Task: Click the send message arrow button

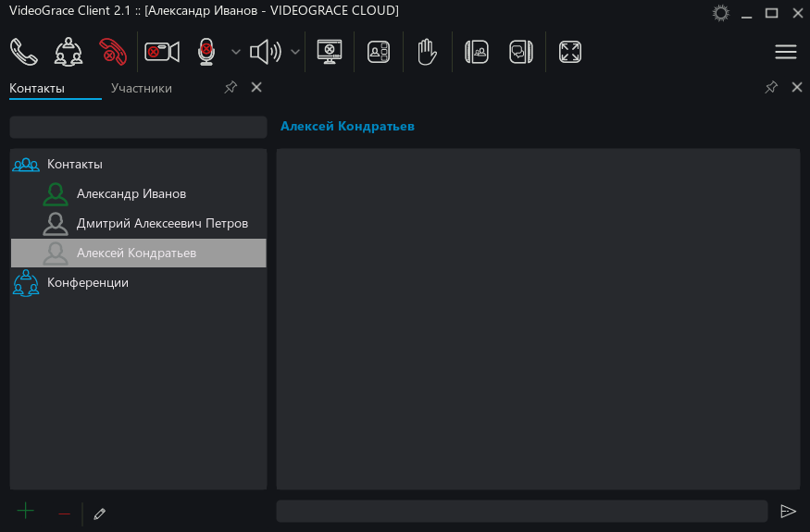Action: coord(788,512)
